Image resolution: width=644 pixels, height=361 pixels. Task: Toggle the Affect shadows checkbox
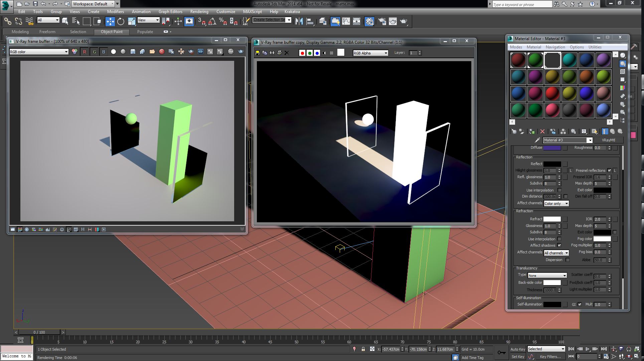click(x=559, y=245)
